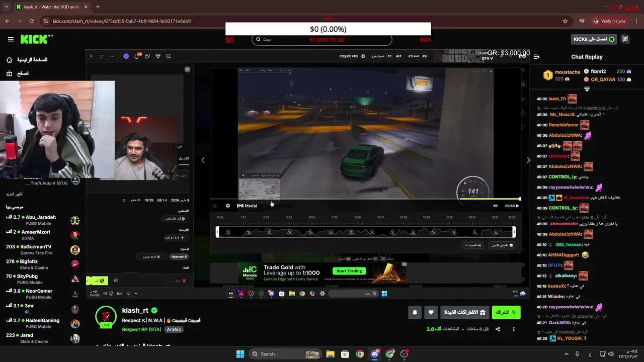Viewport: 644px width, 362px height.
Task: Toggle channel notifications bell button
Action: (415, 312)
